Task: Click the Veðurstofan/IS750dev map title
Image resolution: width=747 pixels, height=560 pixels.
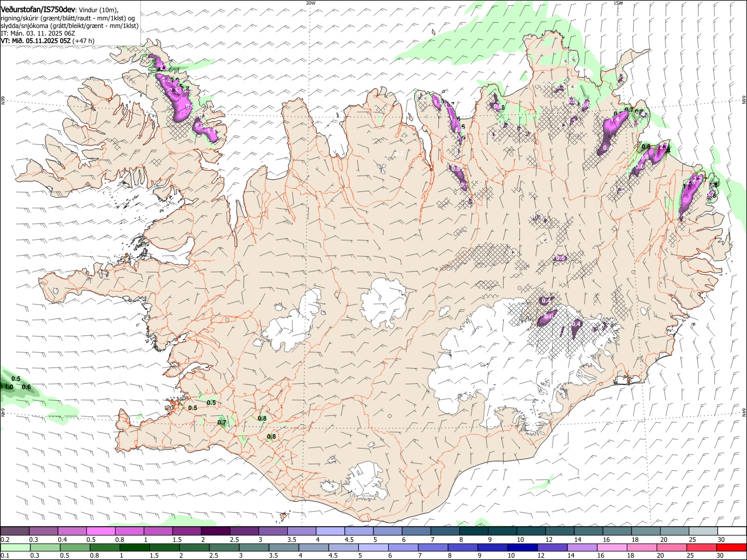Action: click(38, 9)
